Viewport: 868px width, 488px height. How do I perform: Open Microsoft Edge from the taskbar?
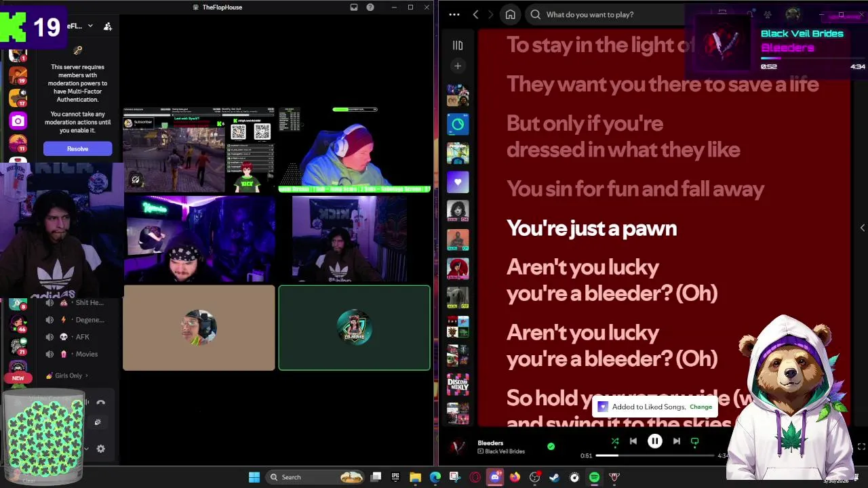tap(435, 477)
